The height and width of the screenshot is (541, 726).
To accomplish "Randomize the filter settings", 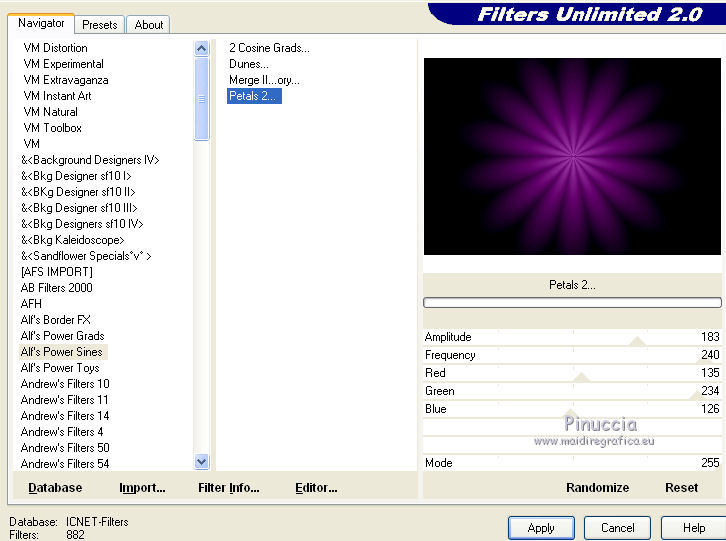I will 597,488.
